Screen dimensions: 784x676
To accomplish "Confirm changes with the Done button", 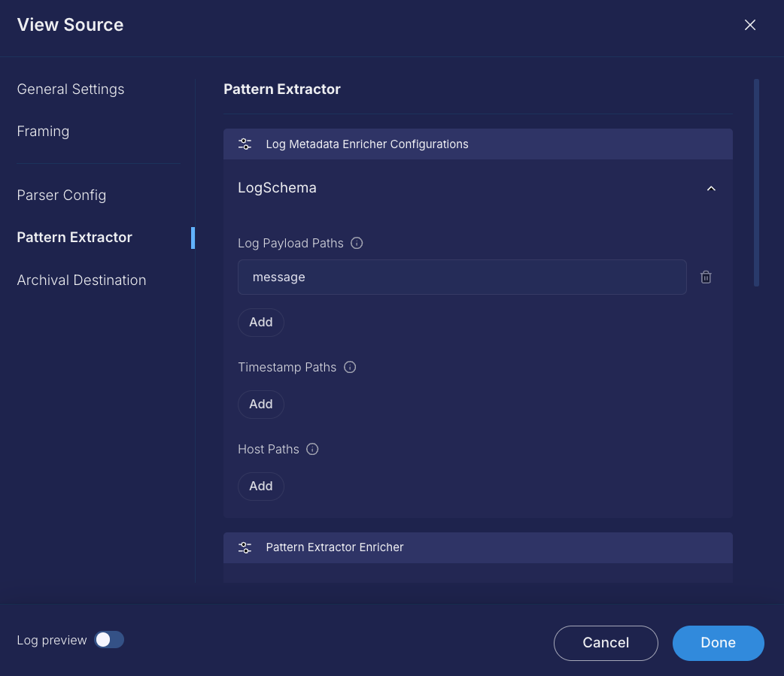I will click(718, 643).
